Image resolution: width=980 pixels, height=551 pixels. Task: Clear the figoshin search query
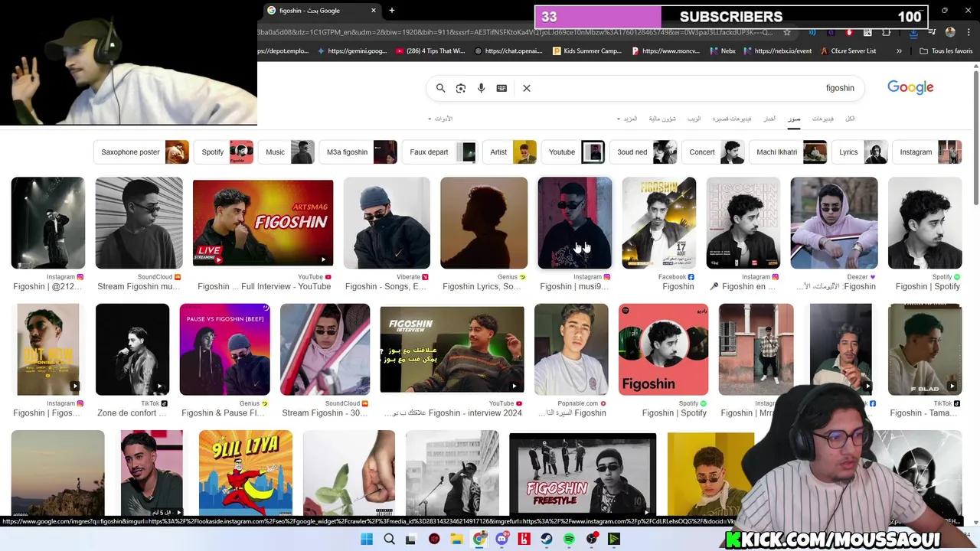pyautogui.click(x=527, y=88)
